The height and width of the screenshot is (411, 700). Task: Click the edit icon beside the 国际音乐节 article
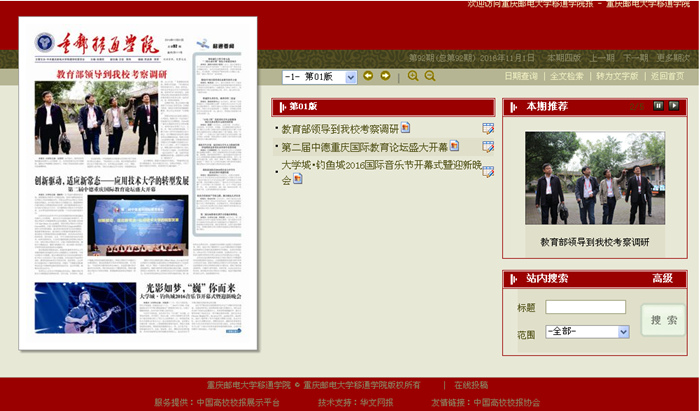(x=488, y=171)
